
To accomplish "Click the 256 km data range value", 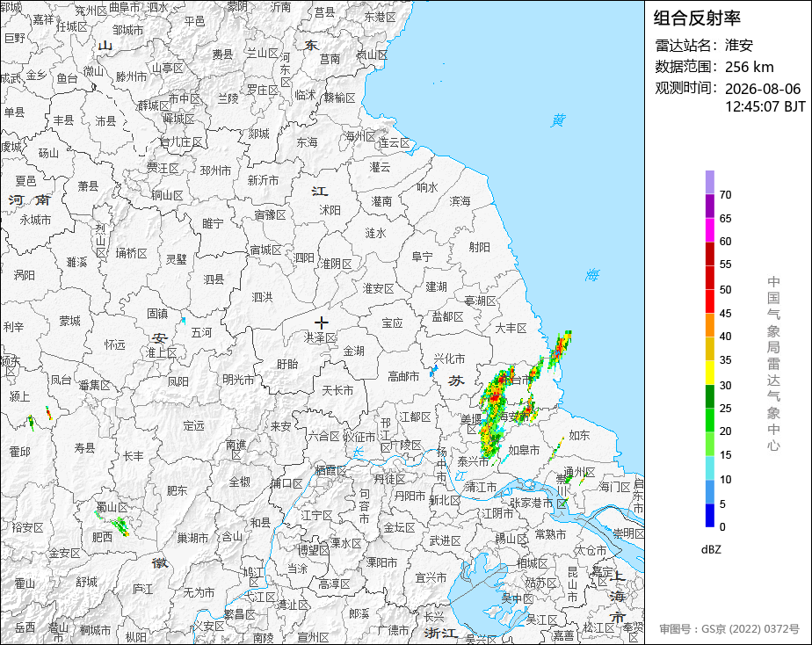I will tap(749, 67).
